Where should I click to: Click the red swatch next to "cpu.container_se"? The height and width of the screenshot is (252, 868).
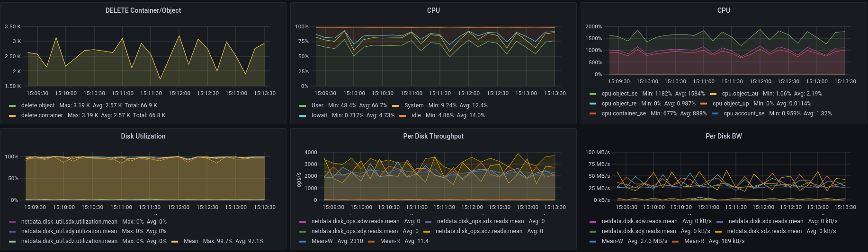tap(593, 113)
